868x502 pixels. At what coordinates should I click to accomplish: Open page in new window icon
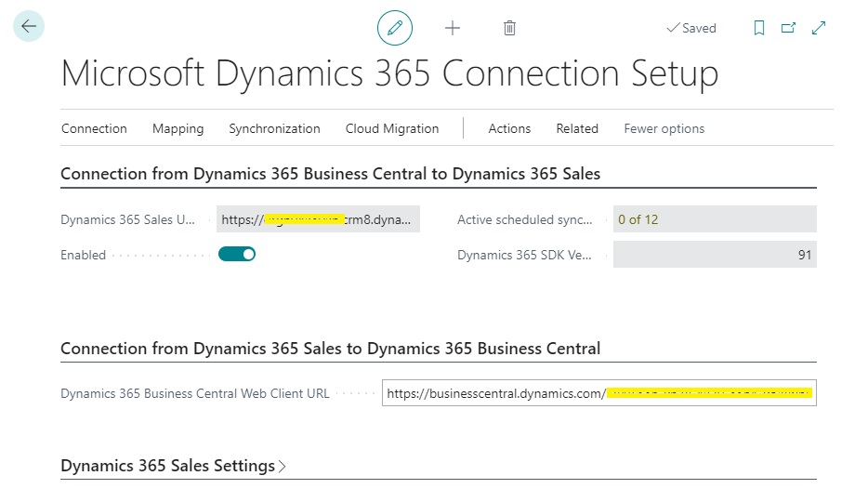click(788, 28)
